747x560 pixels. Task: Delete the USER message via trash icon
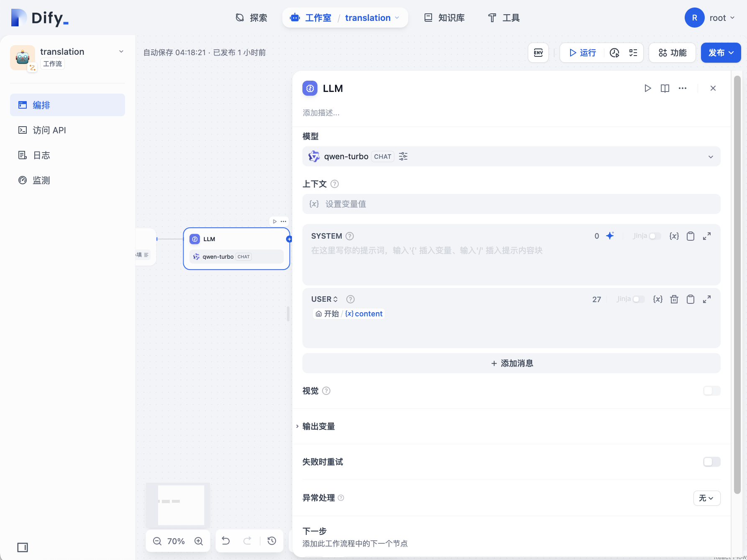pyautogui.click(x=674, y=299)
